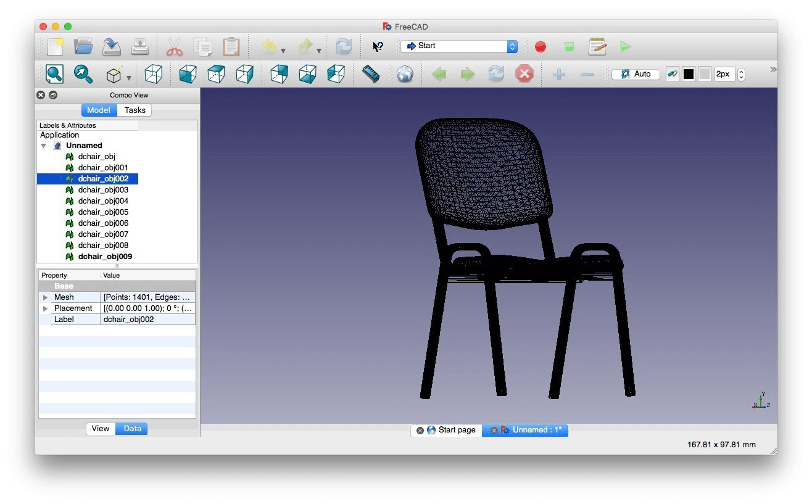The width and height of the screenshot is (812, 504).
Task: Undo the last action
Action: [269, 46]
